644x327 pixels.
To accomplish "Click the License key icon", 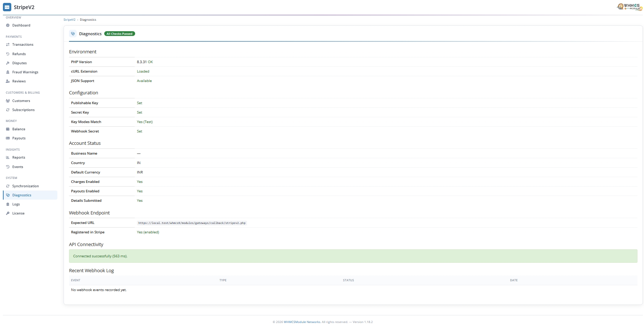I will 8,213.
